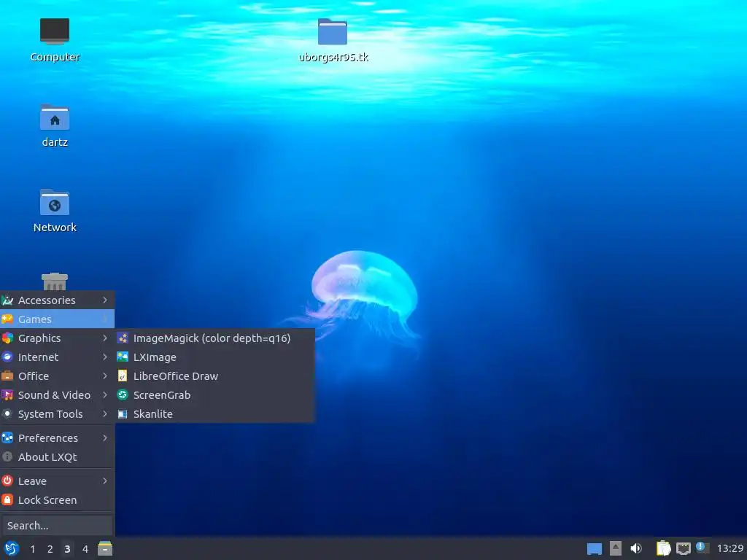
Task: Expand the Preferences submenu arrow
Action: coord(105,438)
